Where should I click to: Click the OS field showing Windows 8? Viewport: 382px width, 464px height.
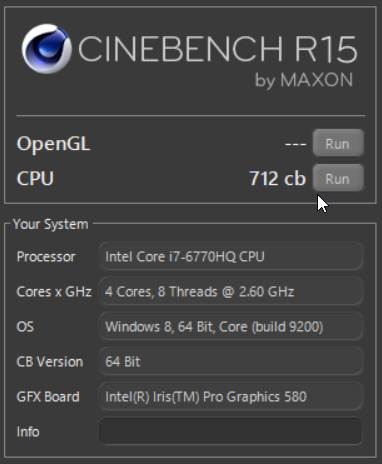click(231, 326)
